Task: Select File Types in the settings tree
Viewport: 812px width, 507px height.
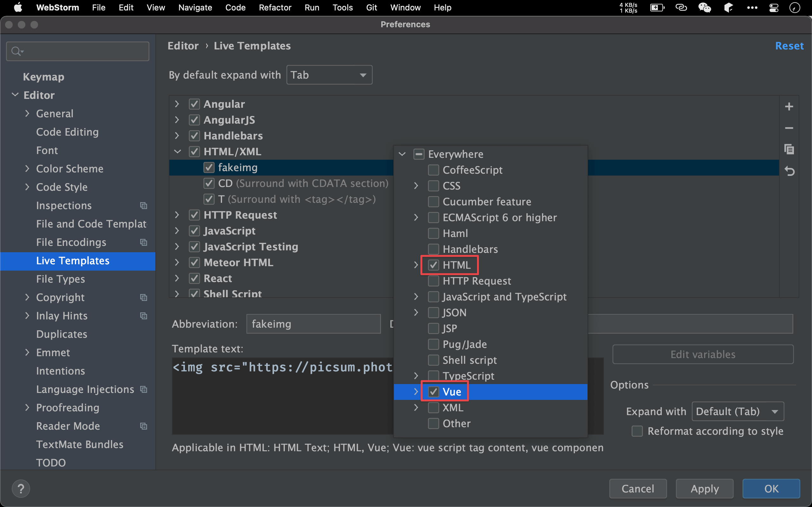Action: pyautogui.click(x=60, y=279)
